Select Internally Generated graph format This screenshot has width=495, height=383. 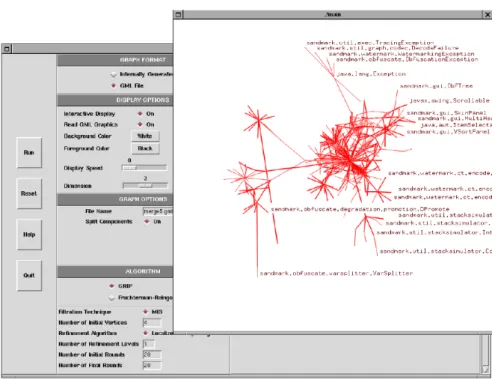coord(114,74)
